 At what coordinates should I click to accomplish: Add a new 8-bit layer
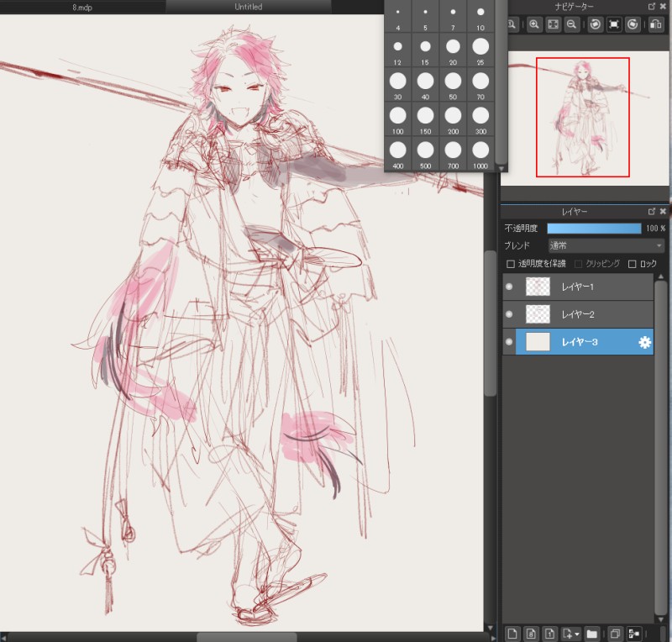coord(531,634)
